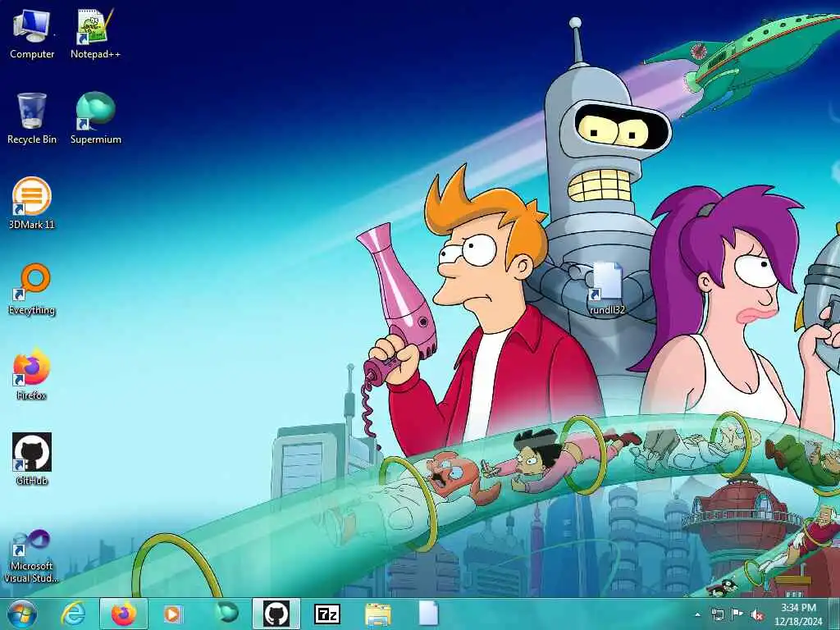Viewport: 840px width, 630px height.
Task: Open the network tray icon
Action: tap(717, 614)
